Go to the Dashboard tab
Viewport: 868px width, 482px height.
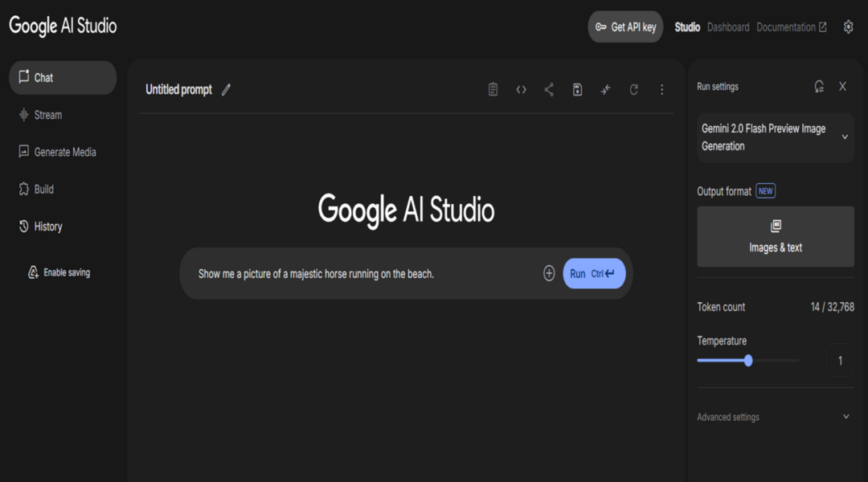coord(728,27)
